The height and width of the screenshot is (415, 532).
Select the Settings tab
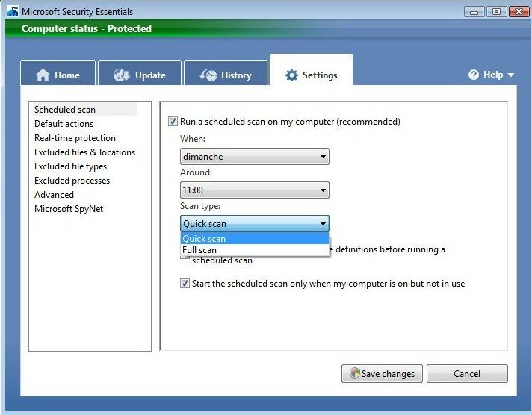311,70
